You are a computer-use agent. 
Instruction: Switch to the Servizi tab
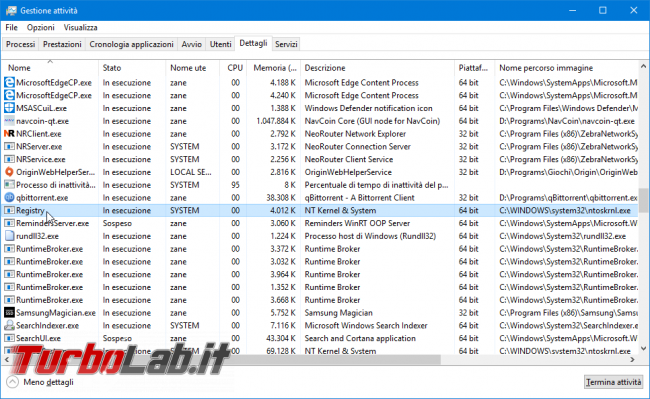(286, 44)
